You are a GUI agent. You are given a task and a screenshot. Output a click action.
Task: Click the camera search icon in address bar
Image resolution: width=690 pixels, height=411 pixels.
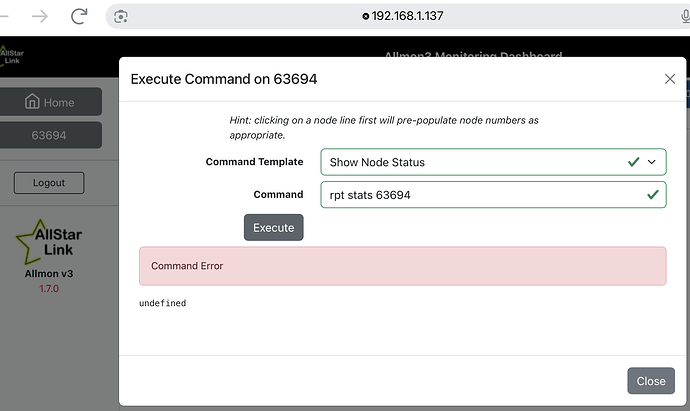tap(120, 16)
